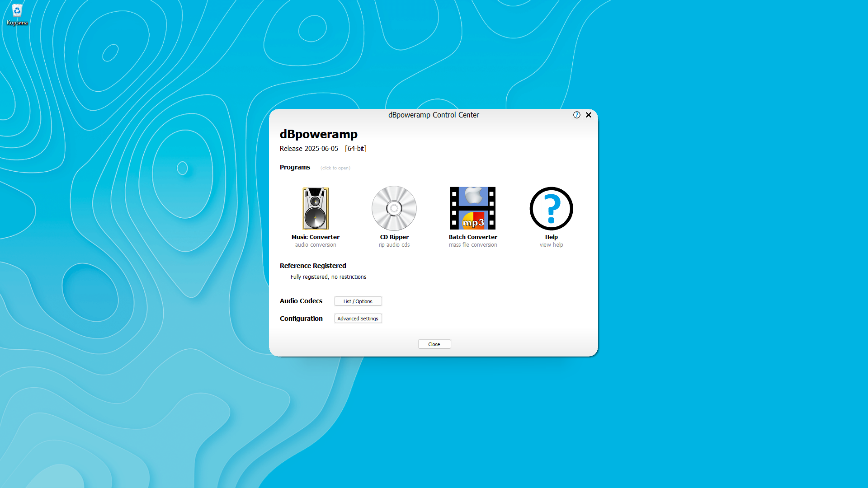Click the Close button at the bottom
The image size is (868, 488).
click(434, 344)
